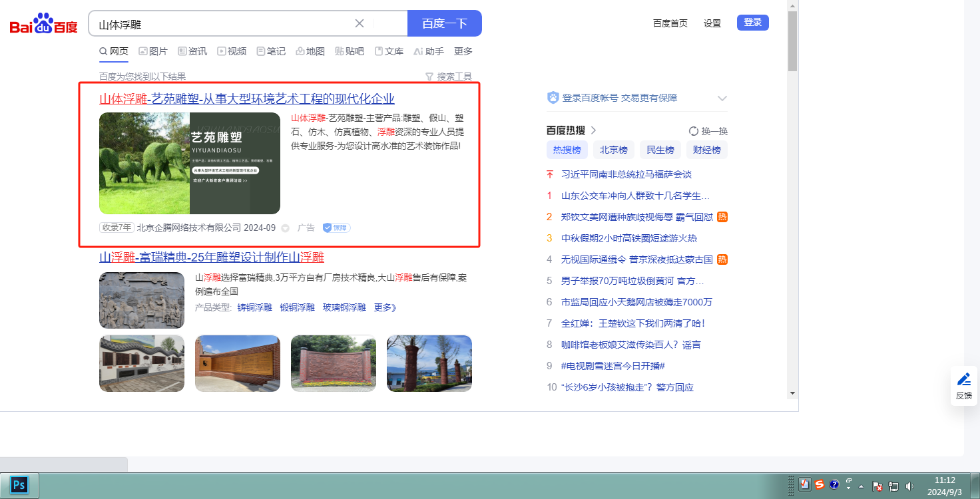
Task: Click the 登录 login button
Action: 752,23
